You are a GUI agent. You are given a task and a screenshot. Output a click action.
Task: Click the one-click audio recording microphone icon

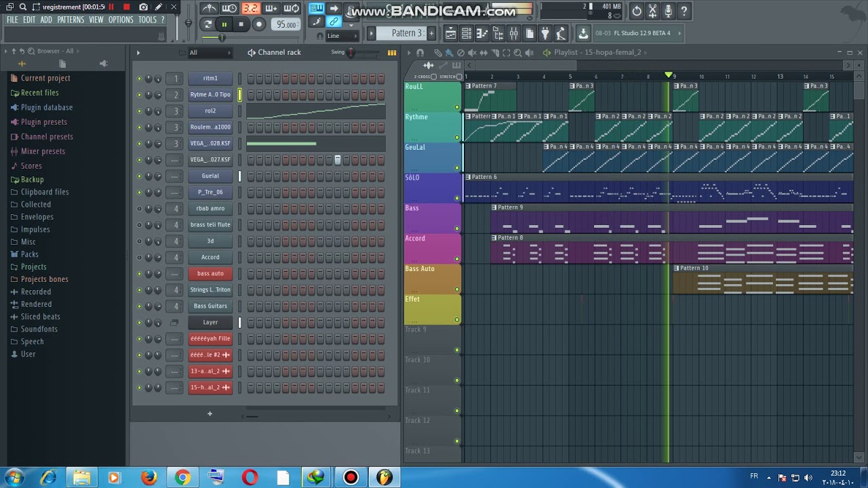[668, 11]
